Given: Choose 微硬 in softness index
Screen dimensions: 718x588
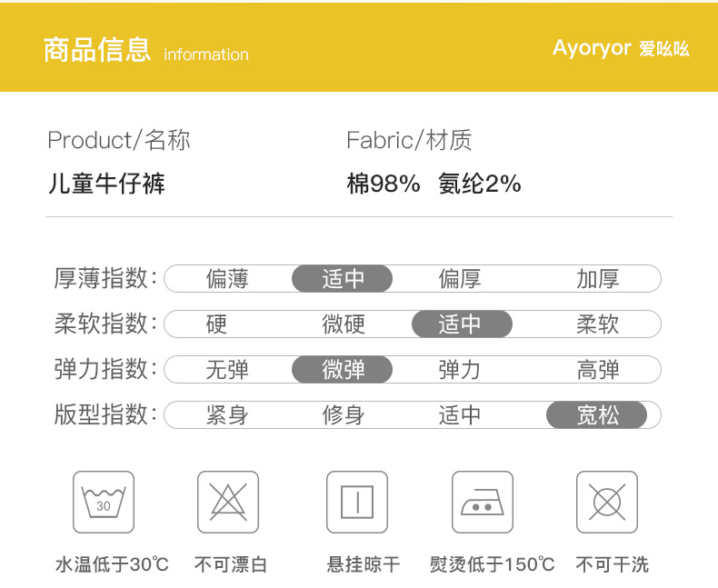Looking at the screenshot, I should pos(344,324).
